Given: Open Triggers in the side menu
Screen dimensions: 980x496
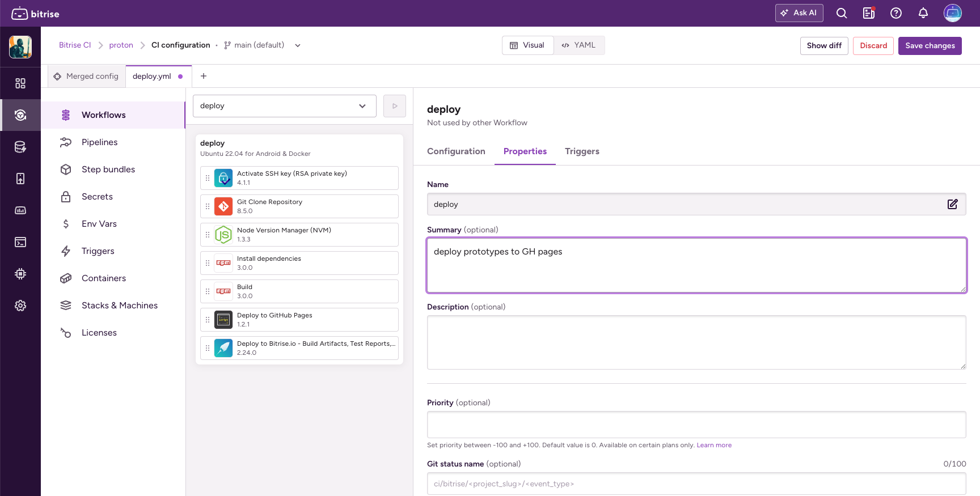Looking at the screenshot, I should [x=113, y=251].
